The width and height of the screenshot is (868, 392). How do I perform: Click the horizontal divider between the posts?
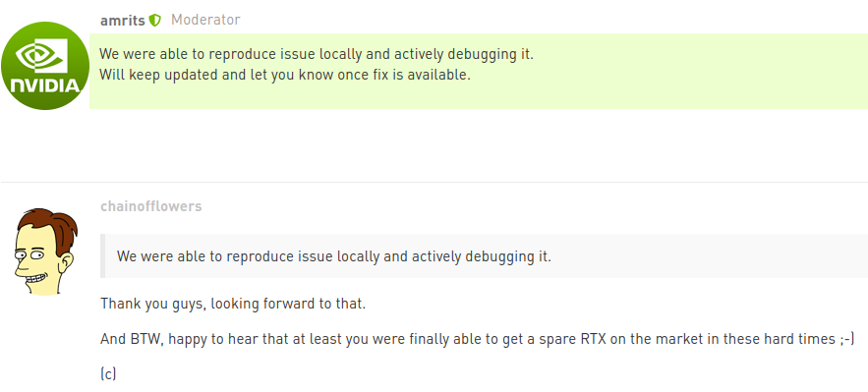click(434, 182)
